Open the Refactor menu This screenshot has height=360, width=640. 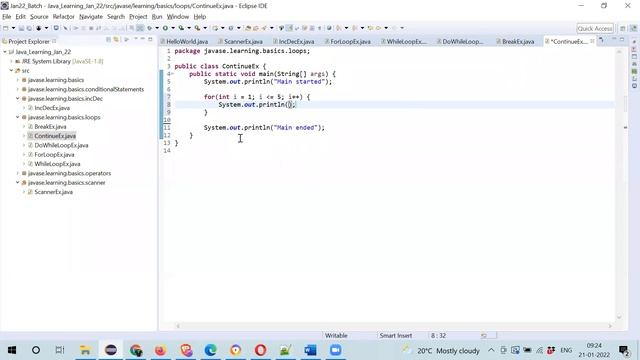point(64,17)
